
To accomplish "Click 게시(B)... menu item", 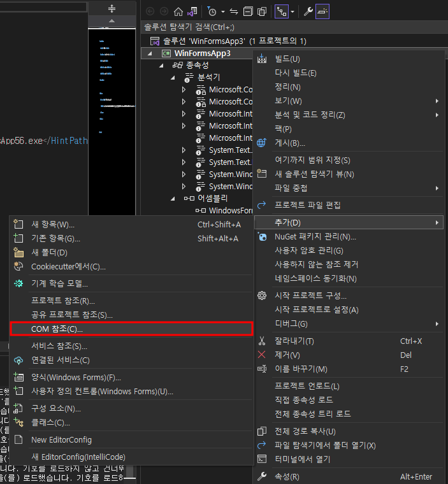I will click(349, 143).
